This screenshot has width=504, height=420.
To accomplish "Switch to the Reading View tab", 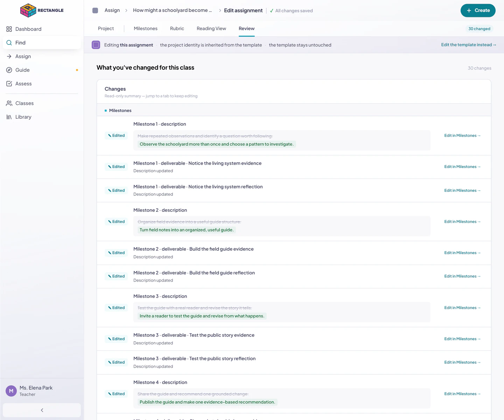I will pos(211,29).
